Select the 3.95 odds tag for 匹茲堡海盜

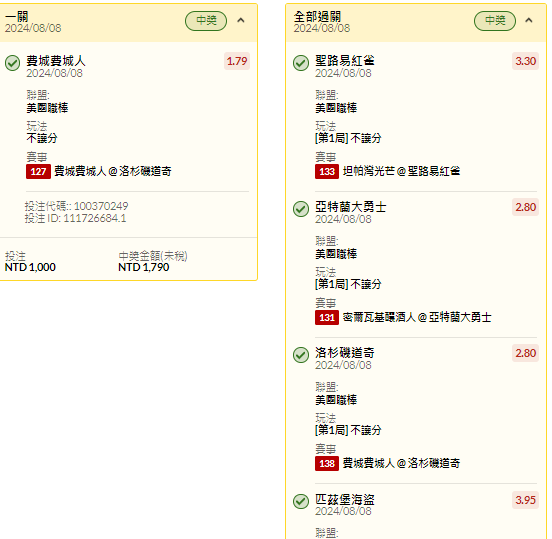[526, 500]
